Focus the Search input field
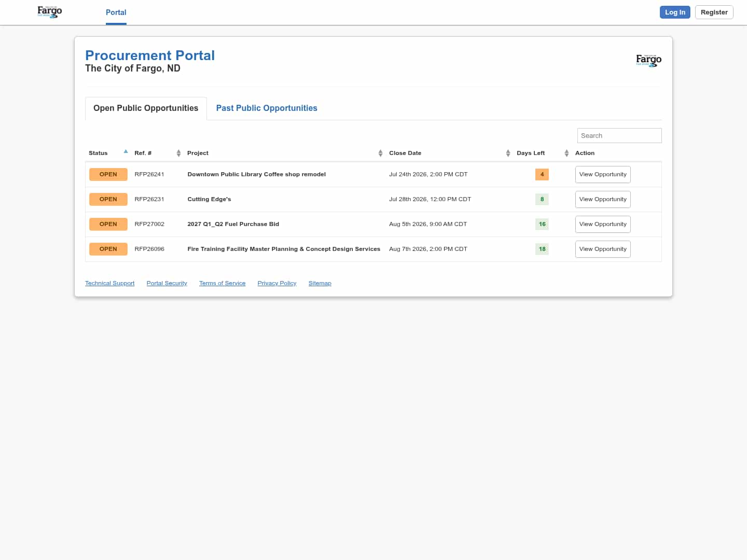The width and height of the screenshot is (747, 560). pos(619,135)
